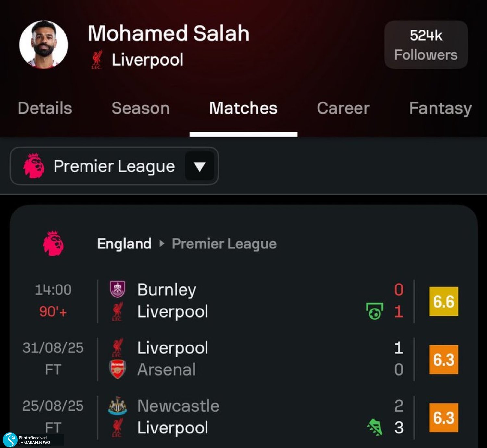This screenshot has width=487, height=448.
Task: Open the Premier League competition dropdown
Action: [114, 166]
